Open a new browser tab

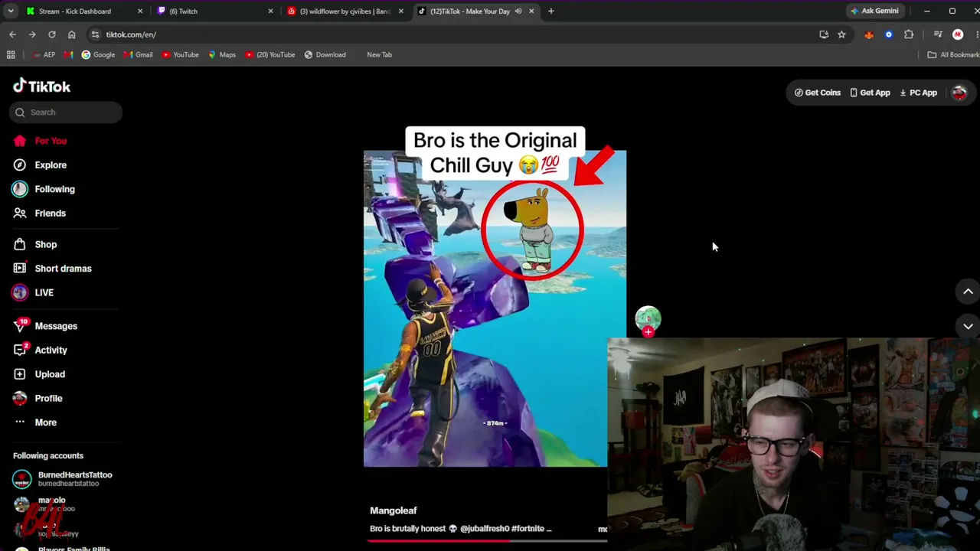550,11
